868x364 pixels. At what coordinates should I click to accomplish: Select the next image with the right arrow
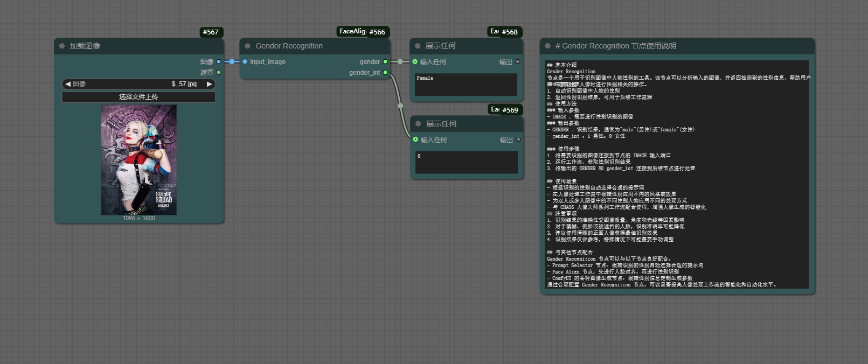[210, 84]
